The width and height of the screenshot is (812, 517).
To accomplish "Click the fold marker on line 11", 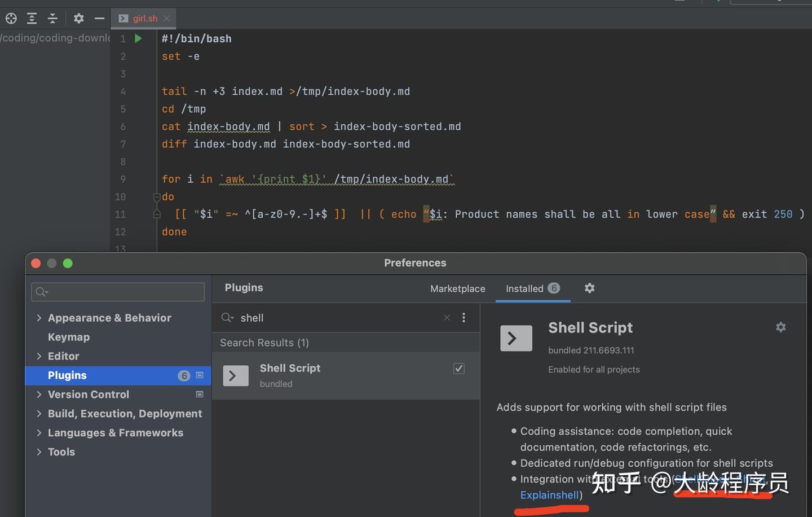I will 157,214.
